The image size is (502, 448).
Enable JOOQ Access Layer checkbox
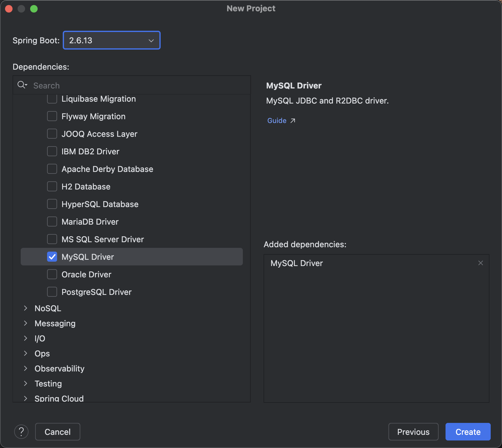pos(52,134)
